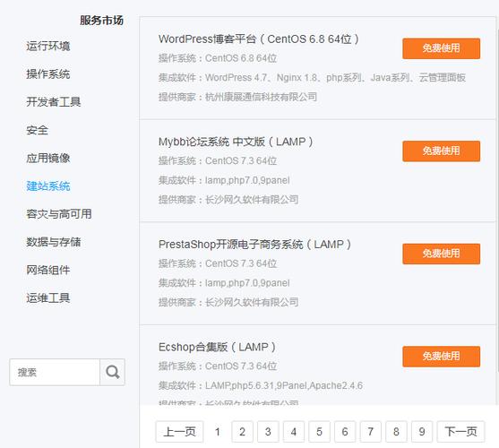The image size is (499, 448).
Task: Choose 数据与存储 in the sidebar
Action: [x=54, y=242]
